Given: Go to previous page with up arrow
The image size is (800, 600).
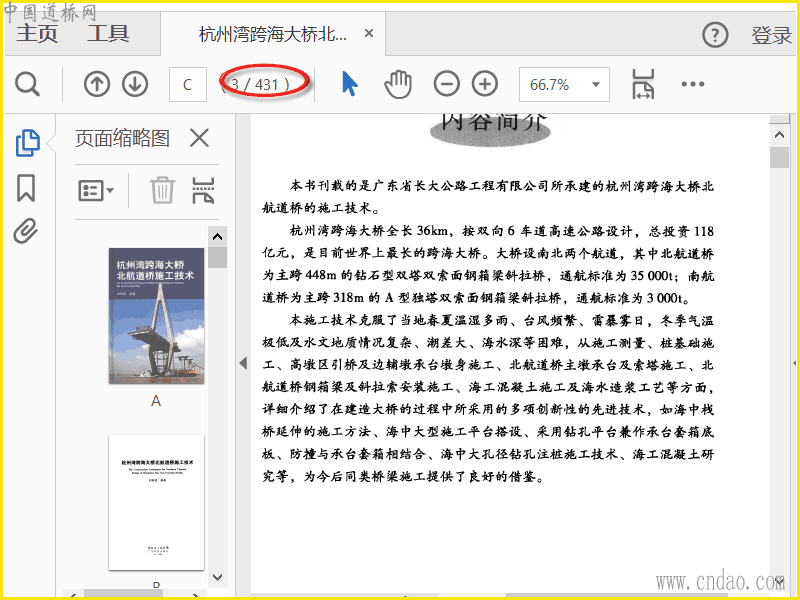Looking at the screenshot, I should [97, 84].
